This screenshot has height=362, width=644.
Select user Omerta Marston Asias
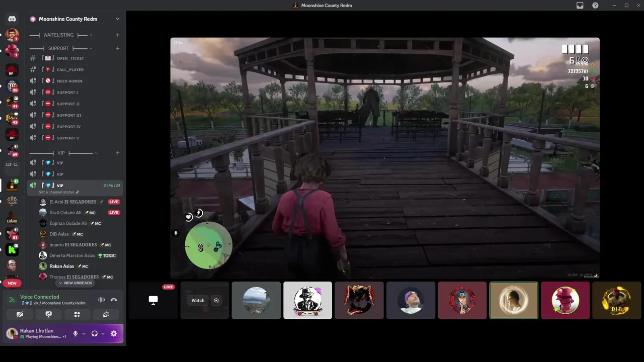(x=80, y=255)
